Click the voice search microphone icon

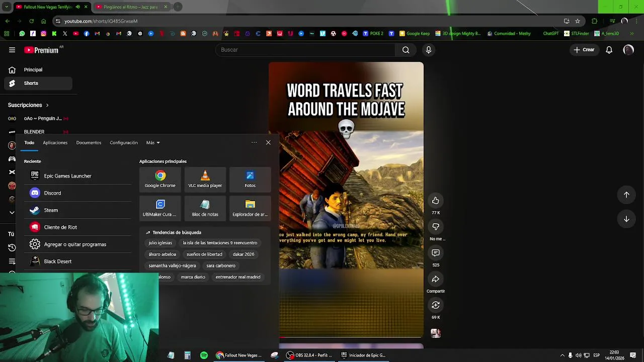click(x=429, y=50)
